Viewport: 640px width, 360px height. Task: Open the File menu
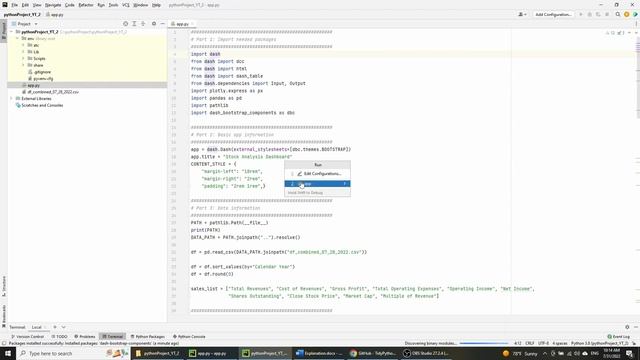[14, 5]
